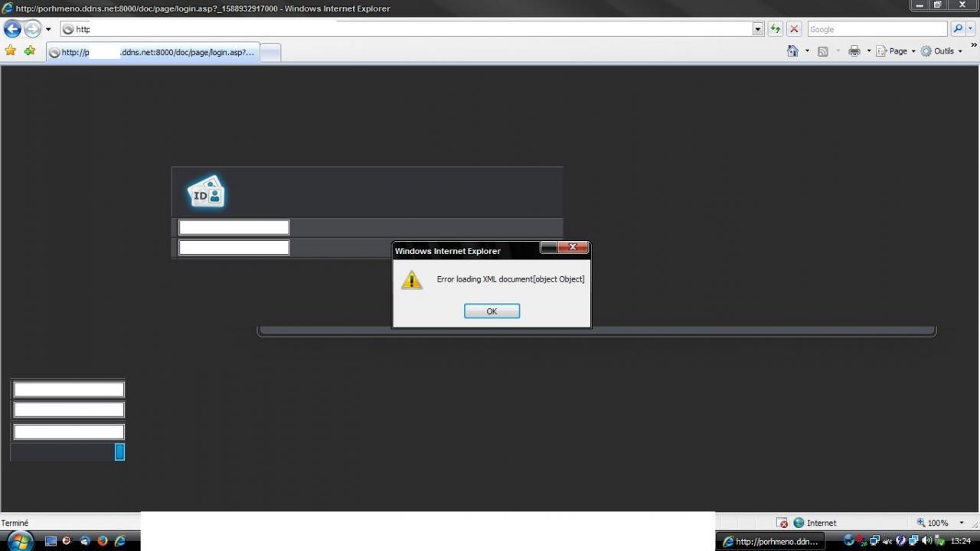The width and height of the screenshot is (980, 551).
Task: Click the middle field of lower-left form
Action: 69,409
